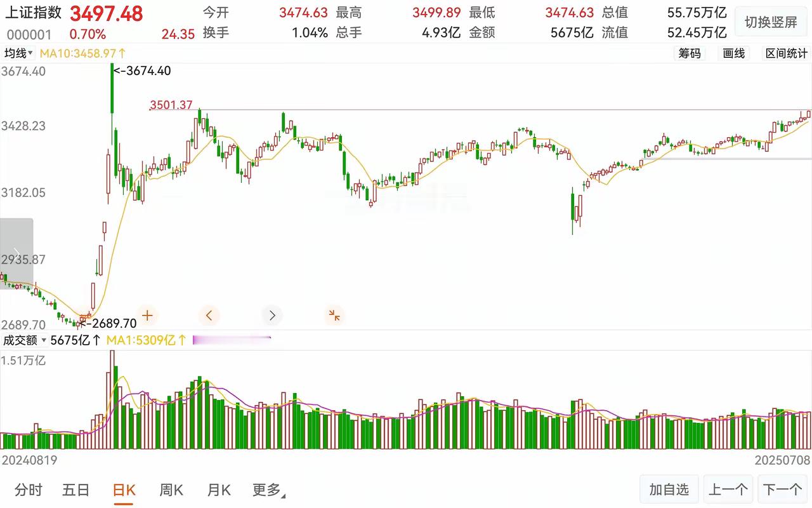Click the 1.51万亿 volume axis label
The height and width of the screenshot is (508, 812).
[23, 361]
